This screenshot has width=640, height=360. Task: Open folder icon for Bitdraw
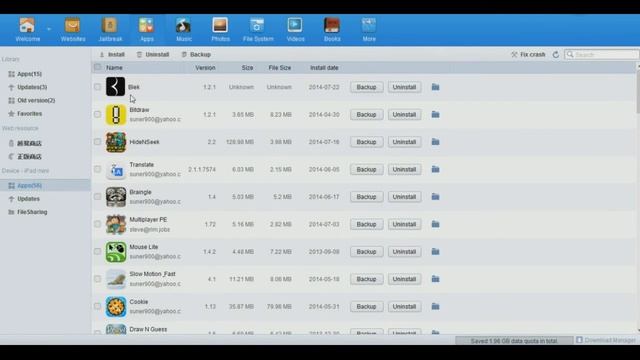436,114
